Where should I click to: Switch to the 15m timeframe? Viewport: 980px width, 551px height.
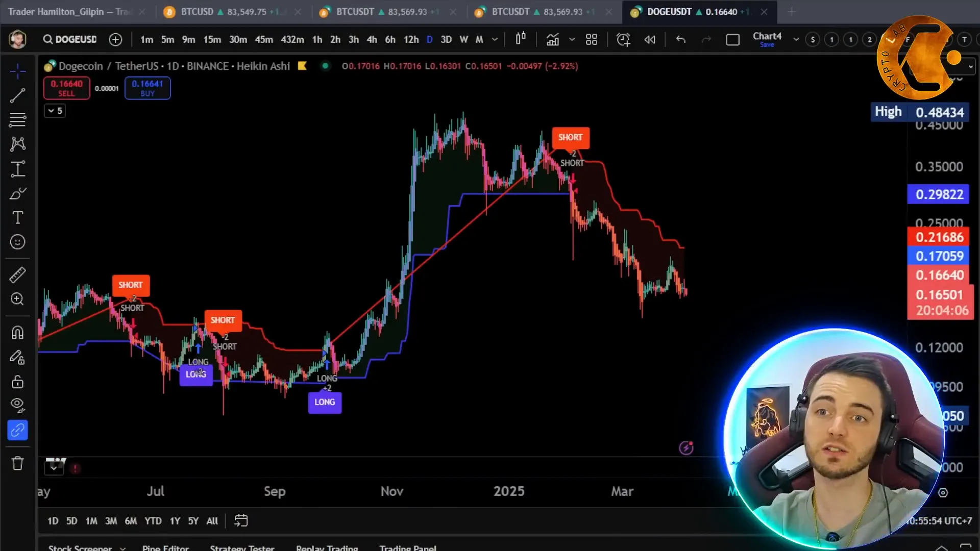(x=212, y=39)
